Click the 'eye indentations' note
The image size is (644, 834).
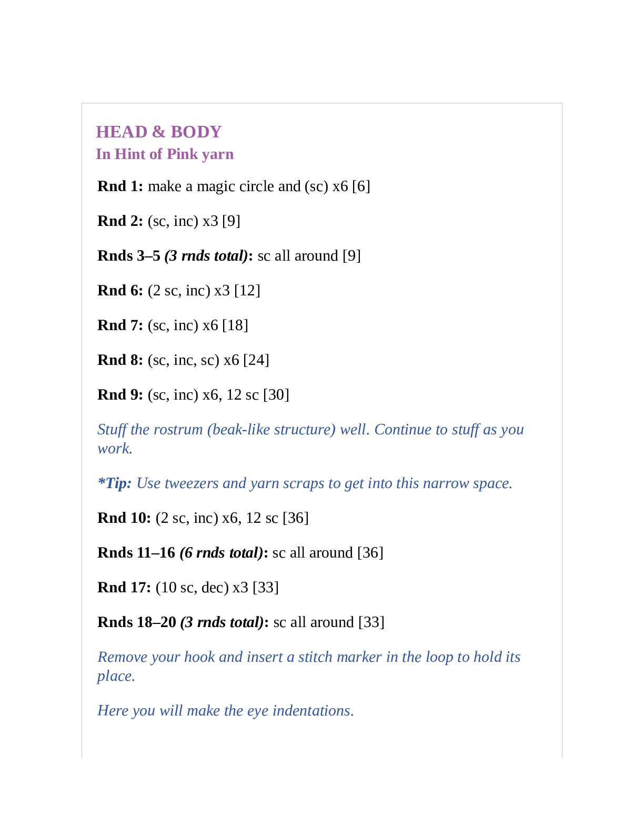coord(226,711)
